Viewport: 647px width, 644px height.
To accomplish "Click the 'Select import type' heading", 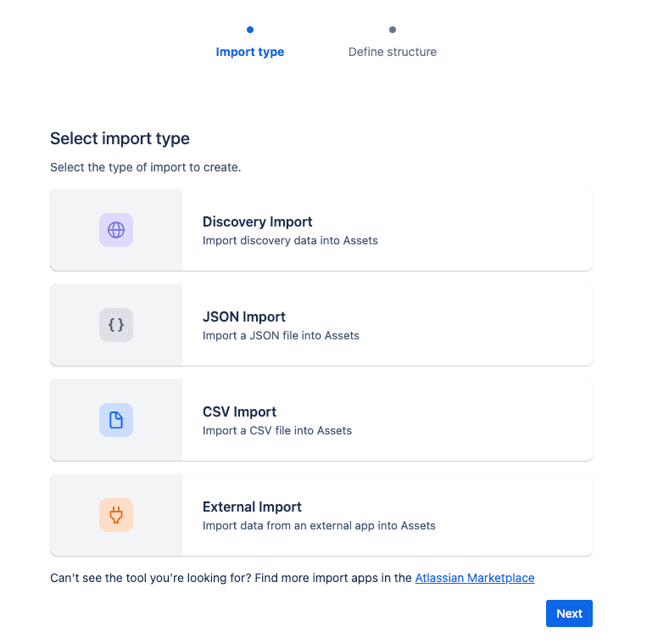I will (120, 138).
